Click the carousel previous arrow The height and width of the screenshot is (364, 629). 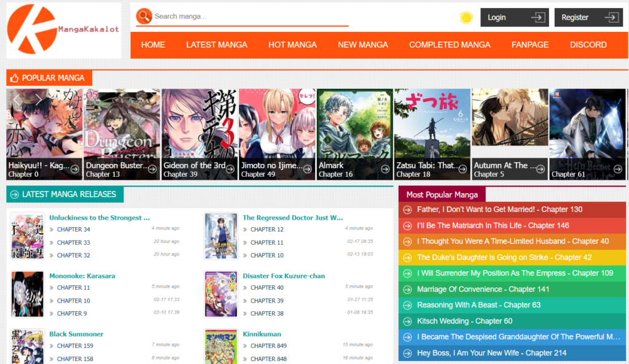[x=17, y=99]
